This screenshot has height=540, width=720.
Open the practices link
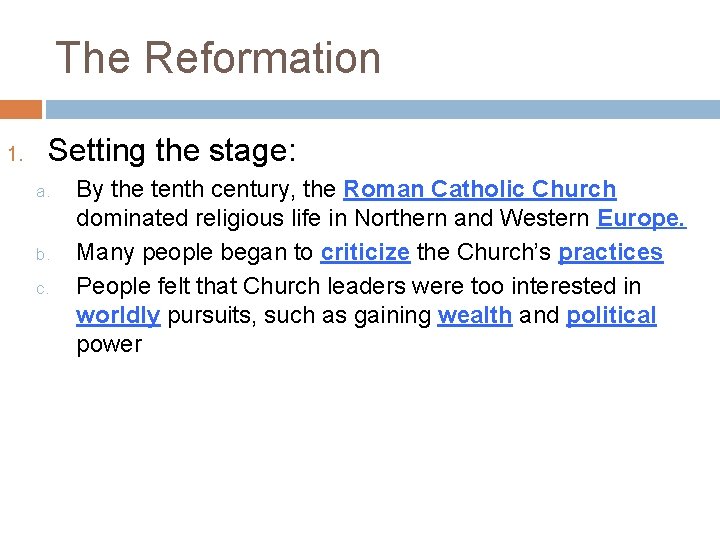pyautogui.click(x=610, y=252)
